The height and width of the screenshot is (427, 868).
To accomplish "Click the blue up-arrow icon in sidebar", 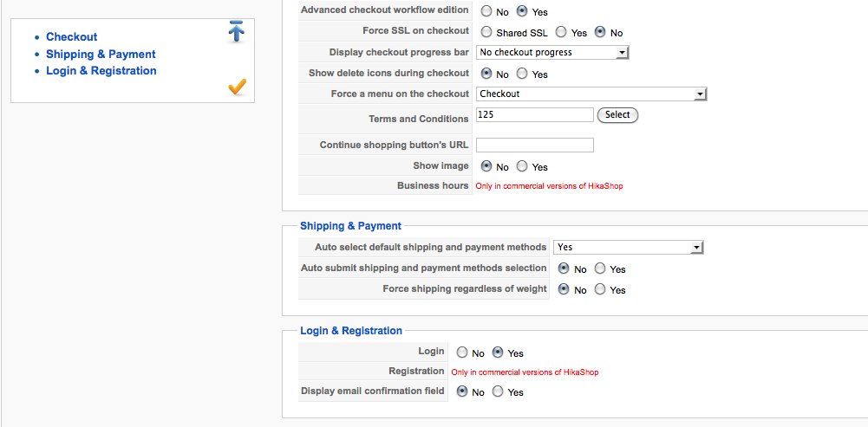I will 237,31.
